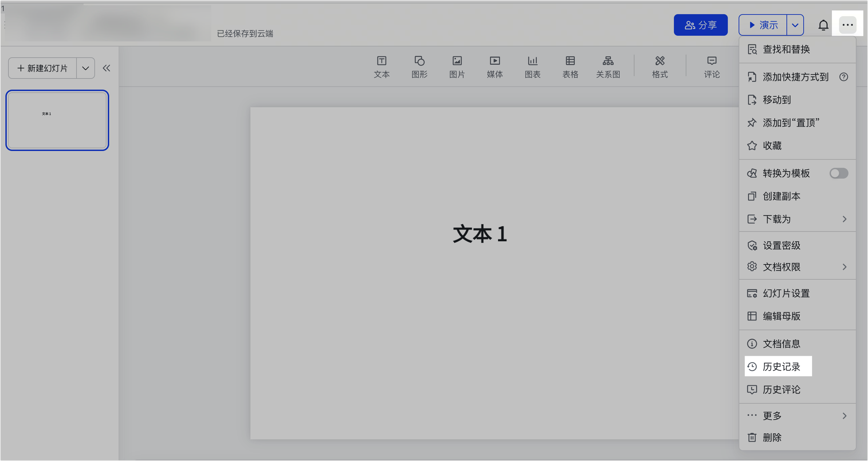Screen dimensions: 868x461
Task: Expand the 新建幻灯片 dropdown
Action: click(x=85, y=68)
